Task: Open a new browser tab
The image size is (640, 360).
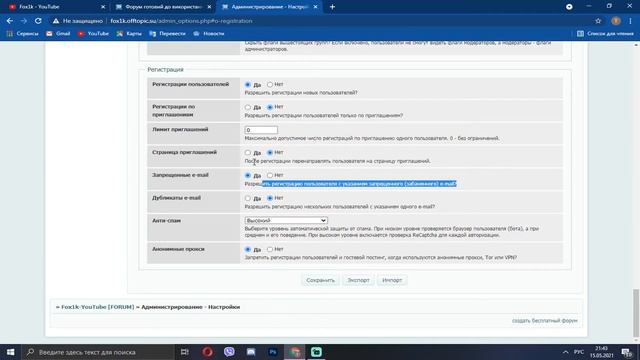Action: tap(332, 7)
